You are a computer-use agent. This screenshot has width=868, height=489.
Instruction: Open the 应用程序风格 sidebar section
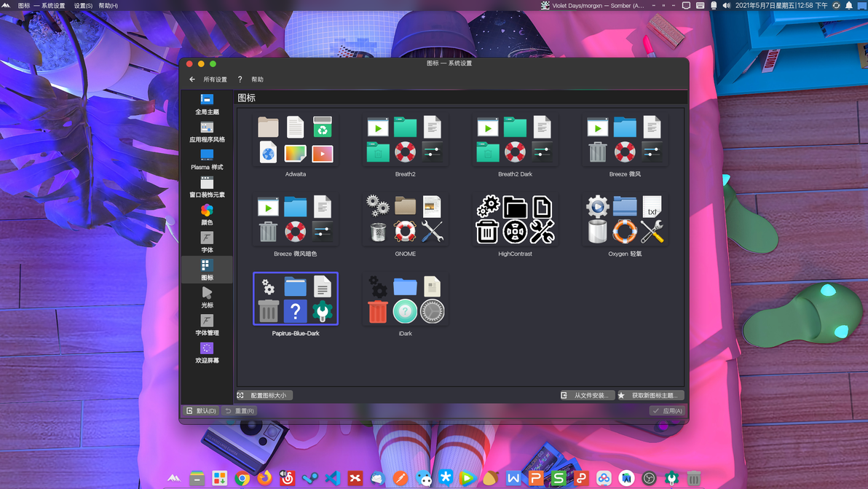click(207, 132)
